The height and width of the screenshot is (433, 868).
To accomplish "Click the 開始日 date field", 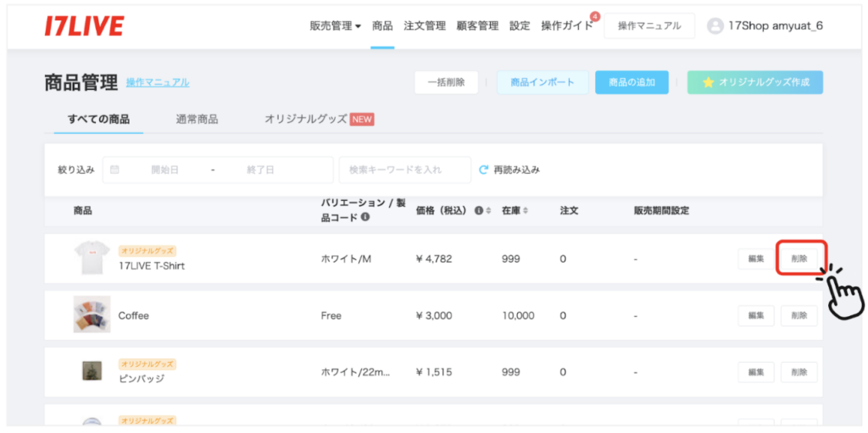I will click(x=165, y=170).
